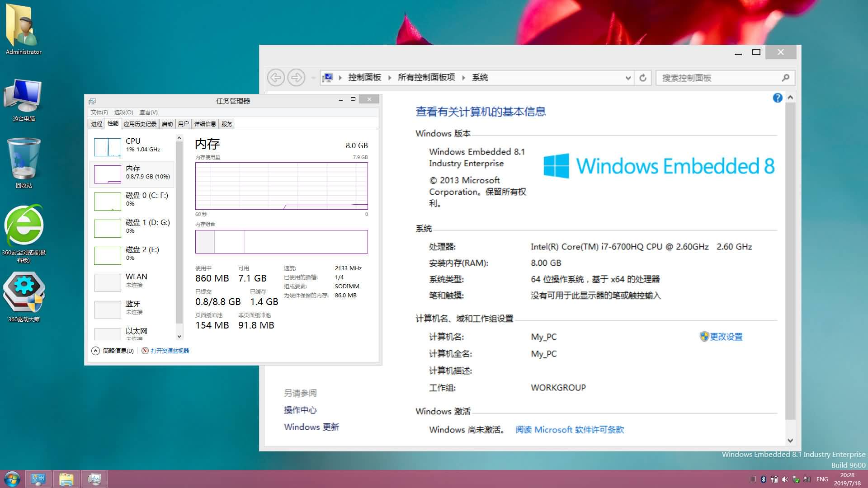868x488 pixels.
Task: Click the search magnifier icon in Control Panel
Action: (785, 78)
